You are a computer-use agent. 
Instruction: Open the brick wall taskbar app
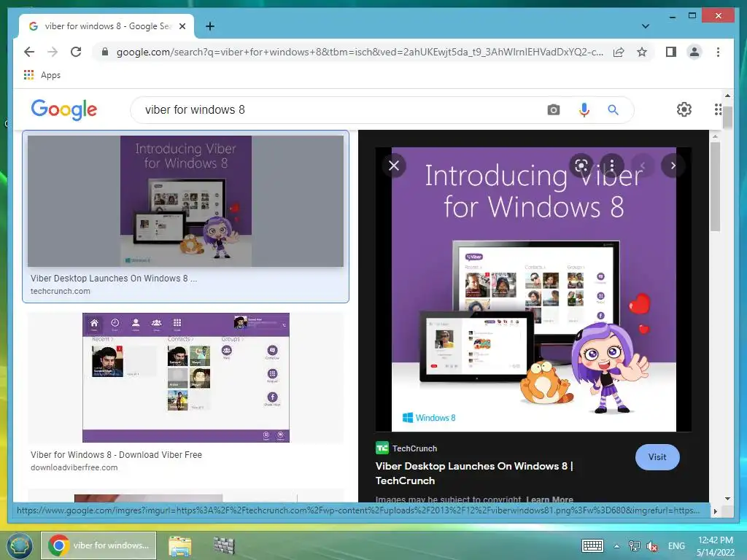point(223,545)
